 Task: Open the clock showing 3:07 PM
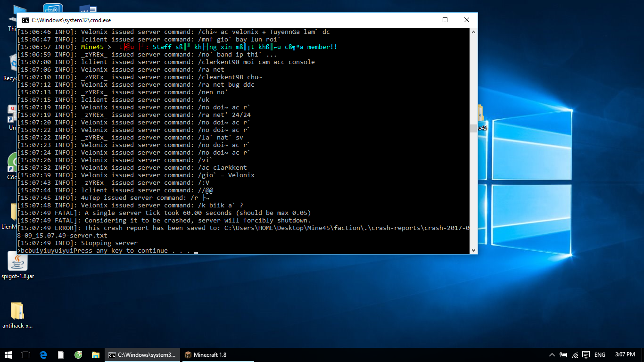tap(625, 355)
